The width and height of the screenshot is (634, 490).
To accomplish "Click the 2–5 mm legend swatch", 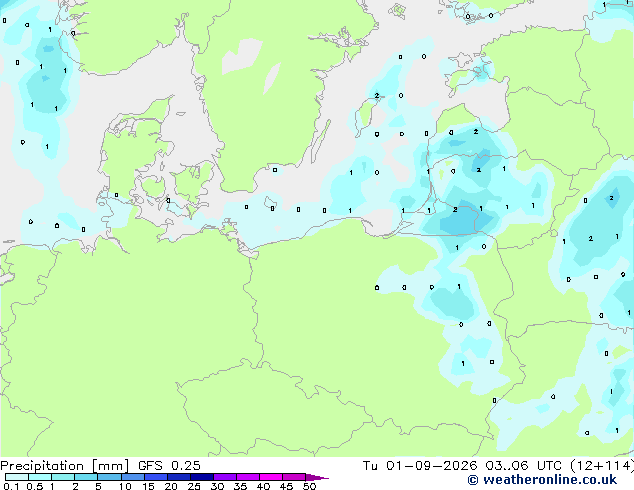I will [86, 477].
